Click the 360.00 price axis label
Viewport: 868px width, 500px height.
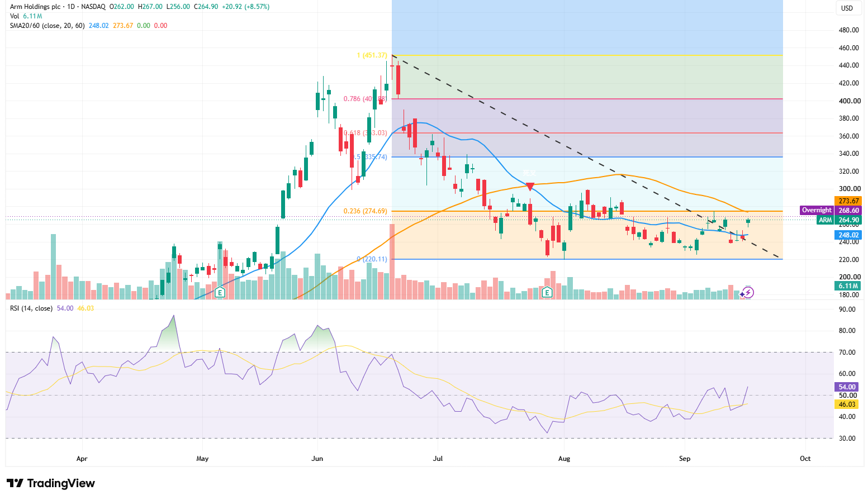[849, 136]
